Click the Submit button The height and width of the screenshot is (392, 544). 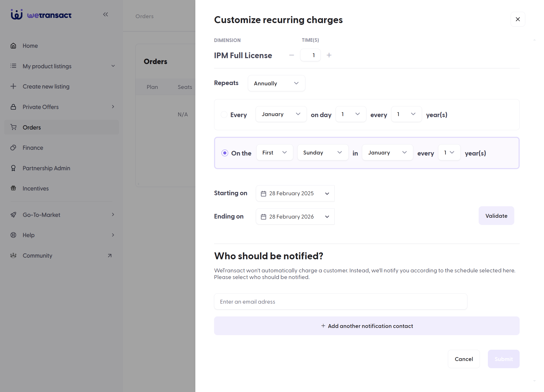[x=503, y=359]
